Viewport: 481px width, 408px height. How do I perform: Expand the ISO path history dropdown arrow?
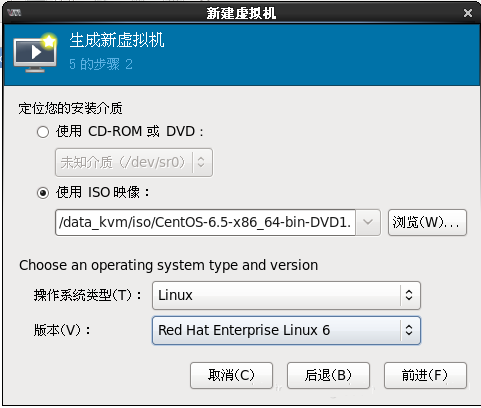coord(368,222)
